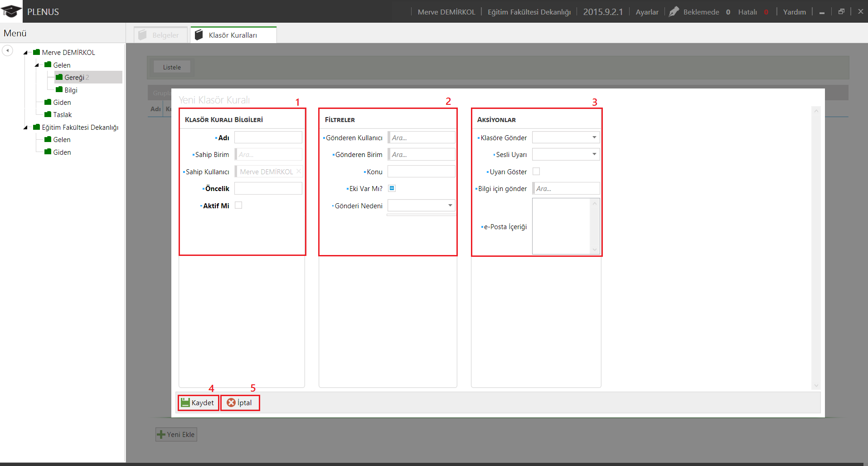Click the Bilgi folder icon in the tree
This screenshot has width=868, height=466.
[59, 89]
